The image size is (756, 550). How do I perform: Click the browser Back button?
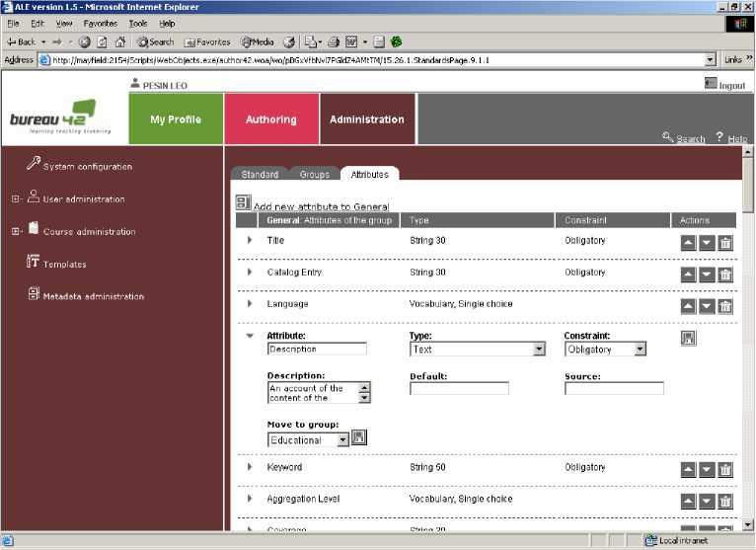click(22, 42)
